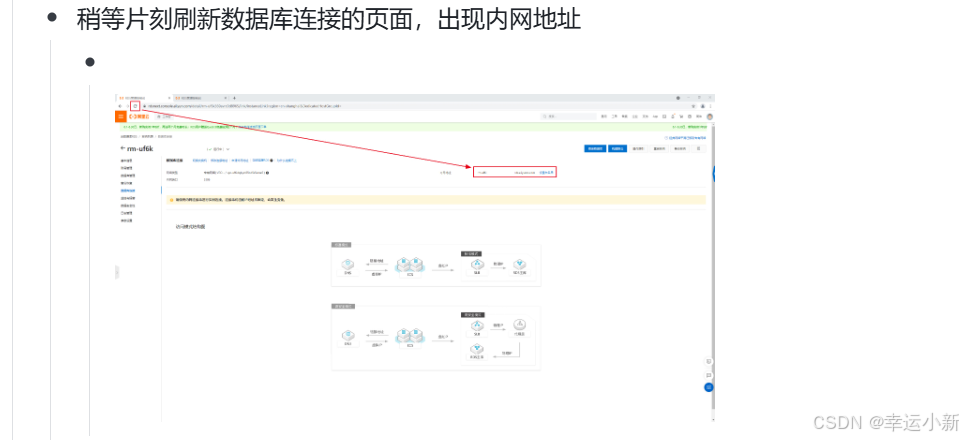Select the highlighted blue sidebar item
Screen dimensions: 963x440
coord(128,191)
